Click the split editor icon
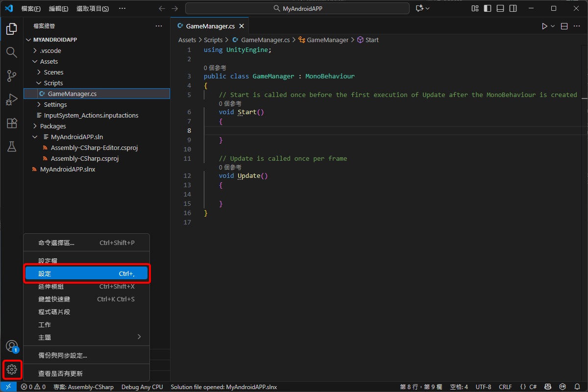This screenshot has width=588, height=392. [564, 26]
